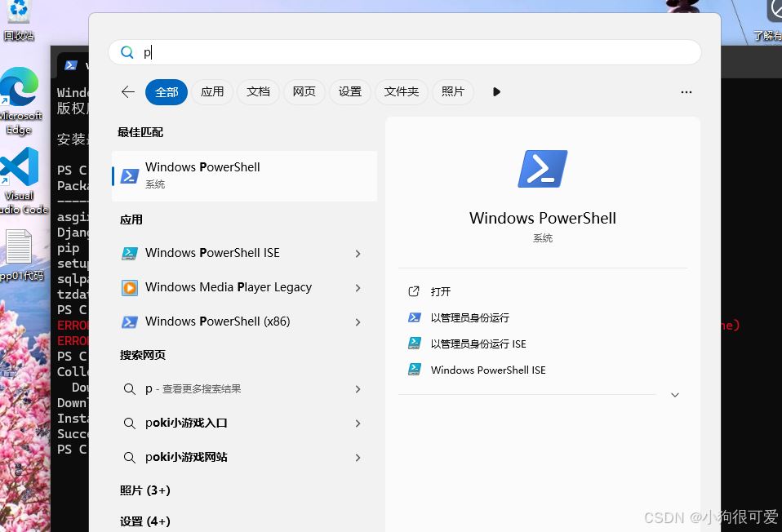This screenshot has width=782, height=532.
Task: Open poki小游戏入口 web suggestion
Action: [244, 423]
